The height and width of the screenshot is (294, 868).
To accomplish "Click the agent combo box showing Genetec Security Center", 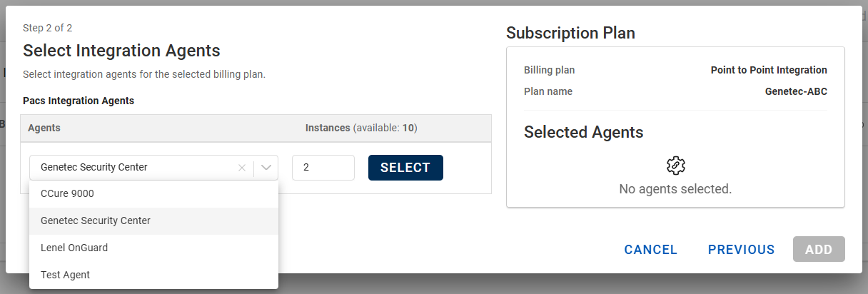I will (x=136, y=168).
